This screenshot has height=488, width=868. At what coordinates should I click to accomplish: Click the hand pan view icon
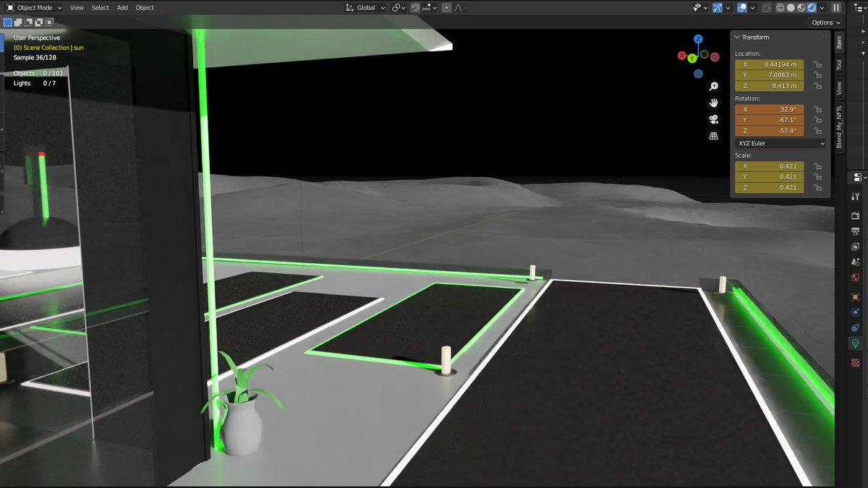click(713, 103)
